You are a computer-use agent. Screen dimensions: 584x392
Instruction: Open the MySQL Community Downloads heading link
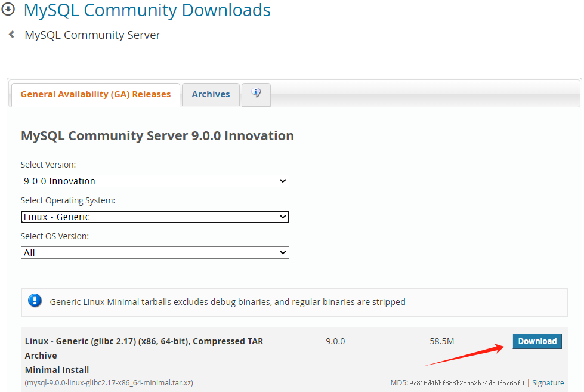[147, 10]
